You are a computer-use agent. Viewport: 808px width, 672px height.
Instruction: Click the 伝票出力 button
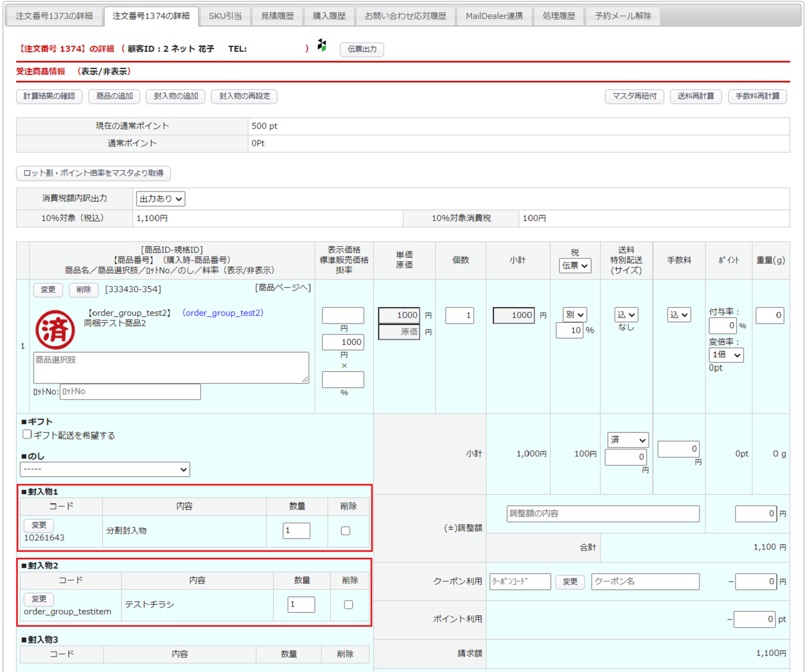click(362, 49)
